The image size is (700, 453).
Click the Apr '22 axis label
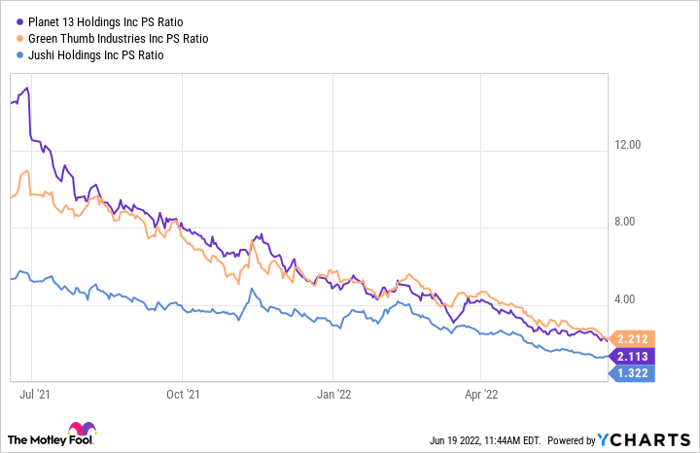pyautogui.click(x=483, y=395)
